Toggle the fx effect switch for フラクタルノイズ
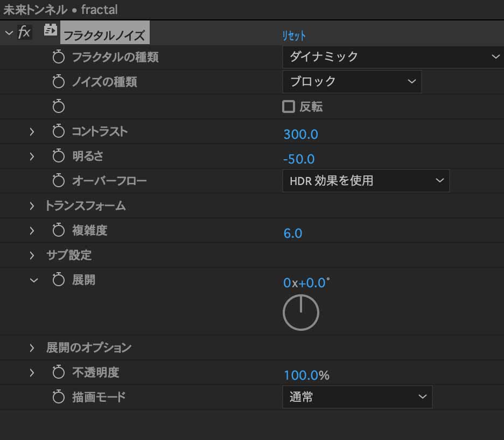This screenshot has height=440, width=504. 24,32
